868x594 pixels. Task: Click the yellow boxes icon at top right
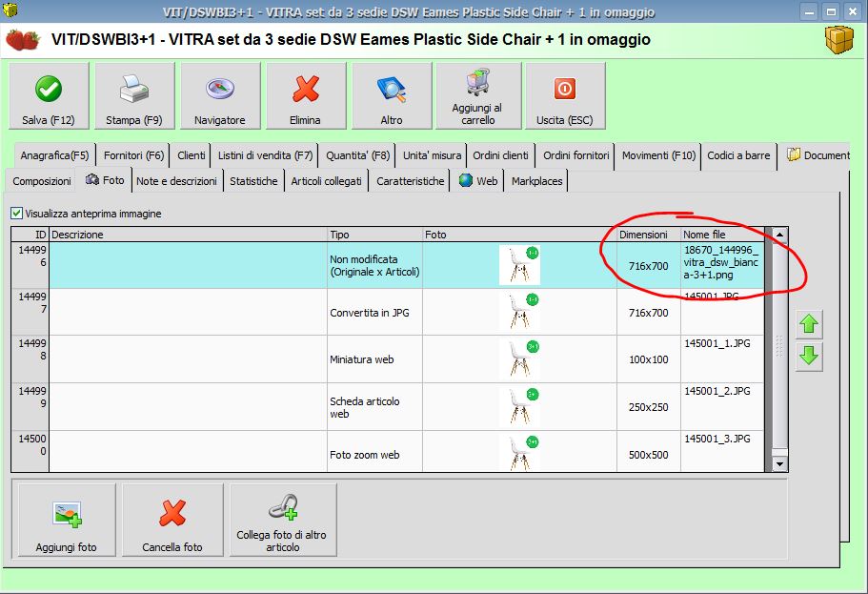tap(839, 40)
